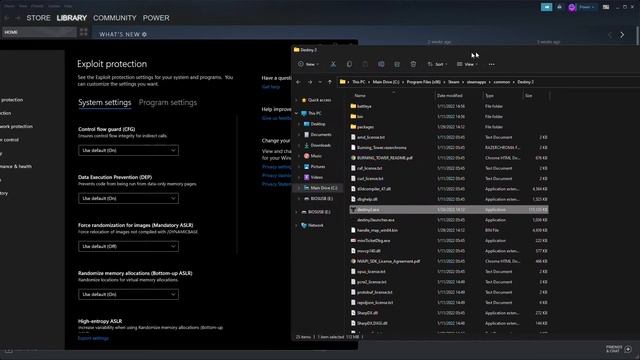
Task: Expand the Network tree node
Action: 297,225
